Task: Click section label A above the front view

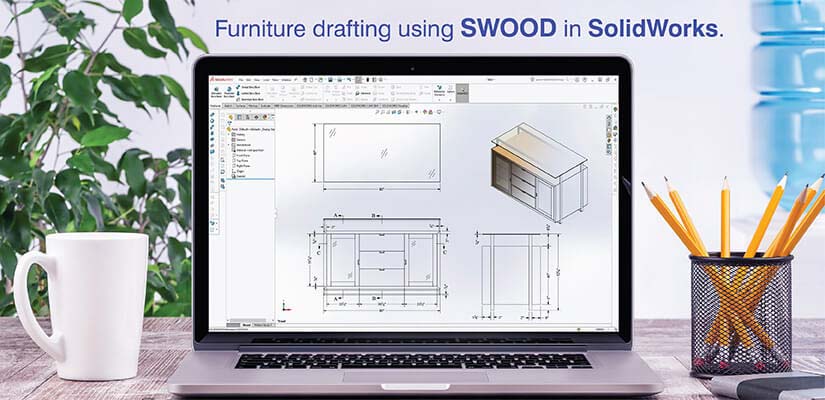Action: point(335,215)
